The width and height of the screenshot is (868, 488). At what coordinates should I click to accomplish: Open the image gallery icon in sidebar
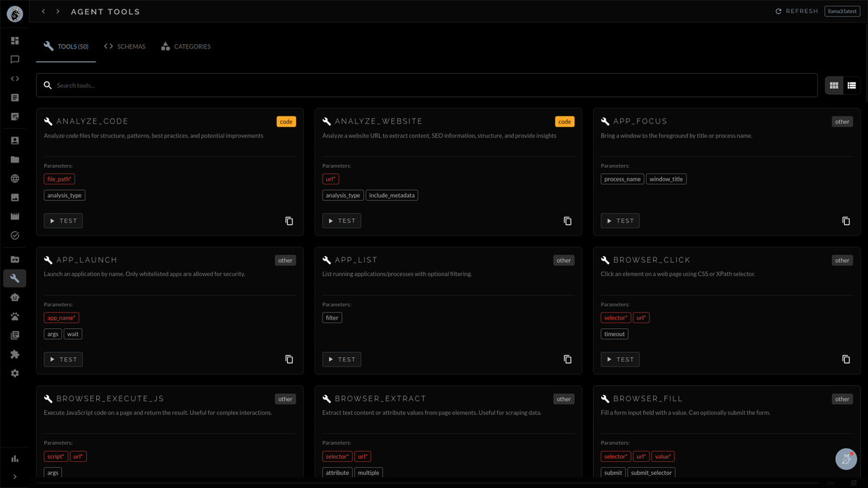coord(14,197)
